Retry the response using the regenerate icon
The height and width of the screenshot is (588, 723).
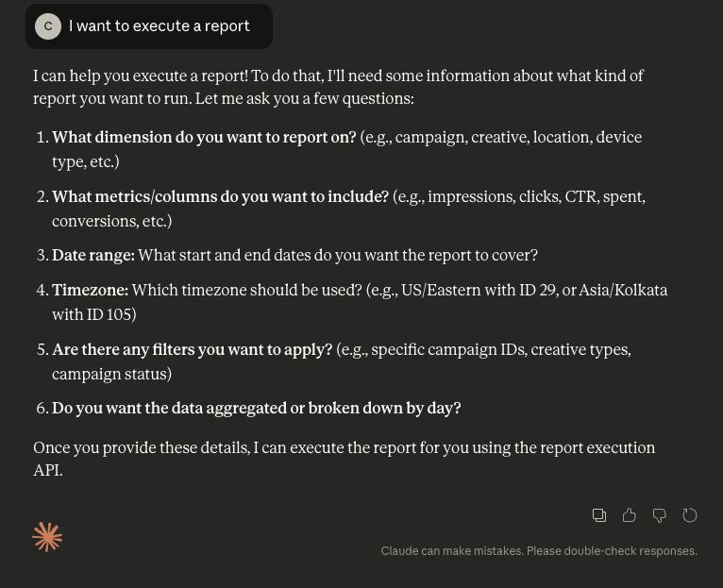689,515
